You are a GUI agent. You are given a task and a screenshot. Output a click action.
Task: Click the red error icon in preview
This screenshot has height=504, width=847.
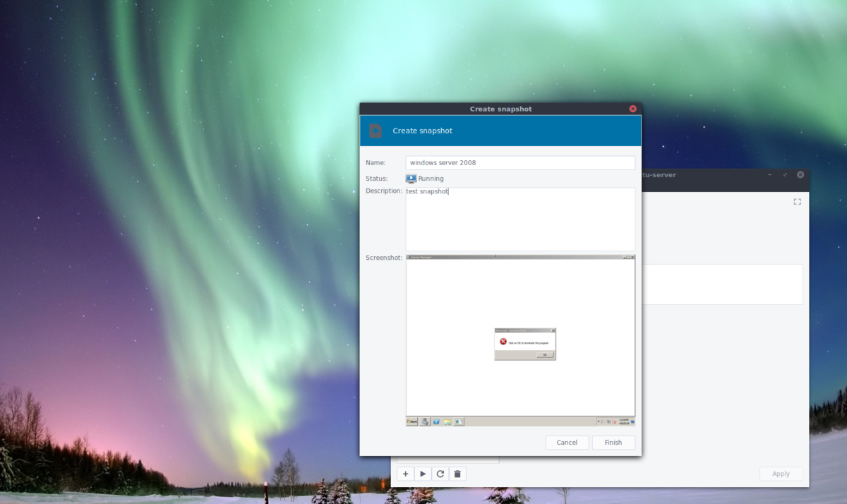[x=503, y=342]
